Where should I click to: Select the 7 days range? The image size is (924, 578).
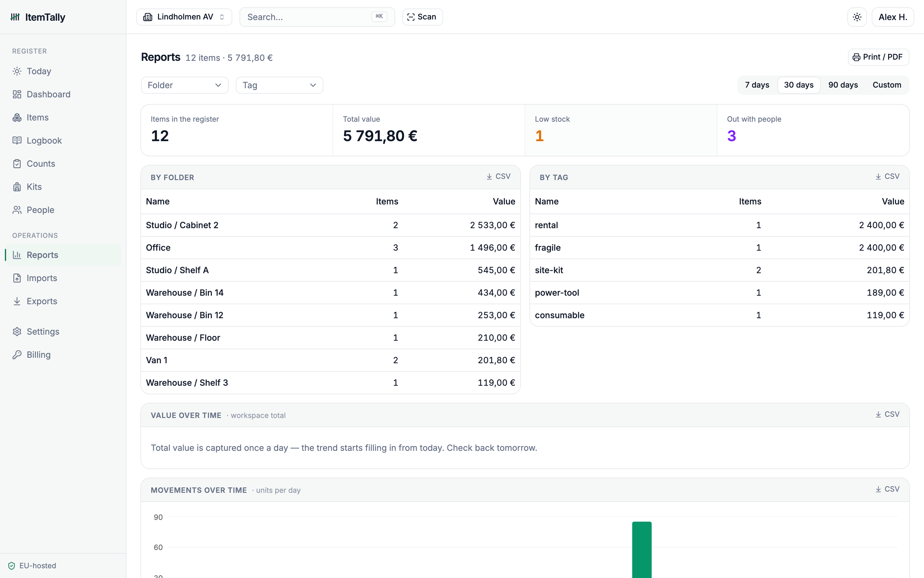coord(757,85)
